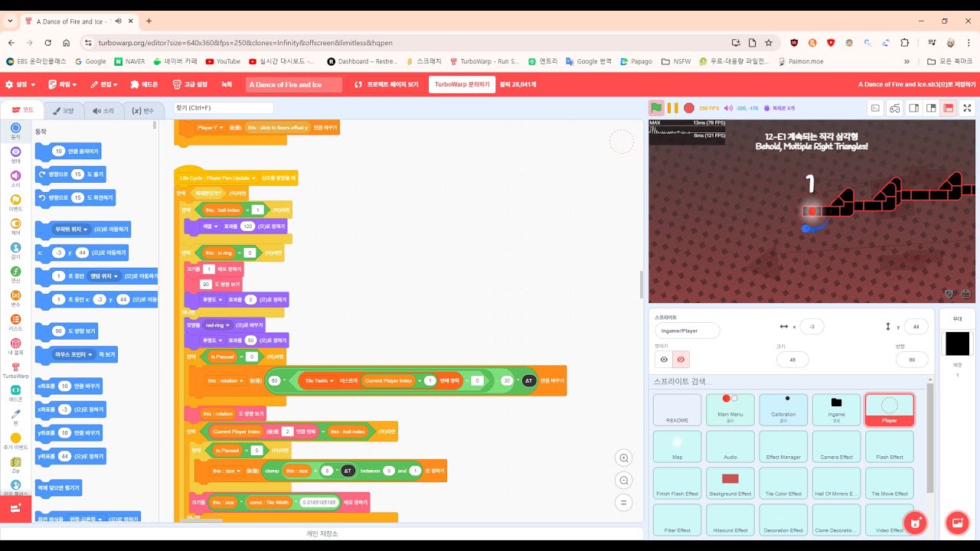The height and width of the screenshot is (551, 980).
Task: Select the Zip extension block category
Action: click(15, 465)
